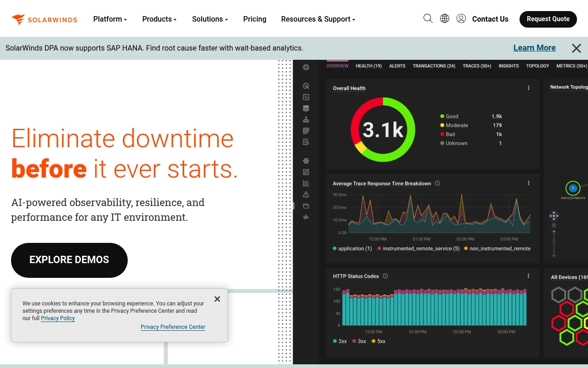Viewport: 588px width, 368px height.
Task: Open the language globe selector
Action: [445, 18]
